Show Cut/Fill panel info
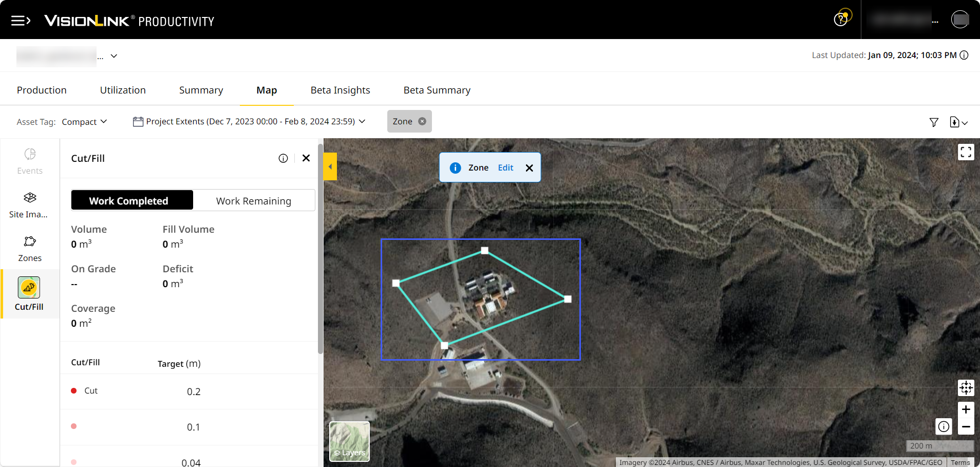The width and height of the screenshot is (980, 467). coord(283,158)
